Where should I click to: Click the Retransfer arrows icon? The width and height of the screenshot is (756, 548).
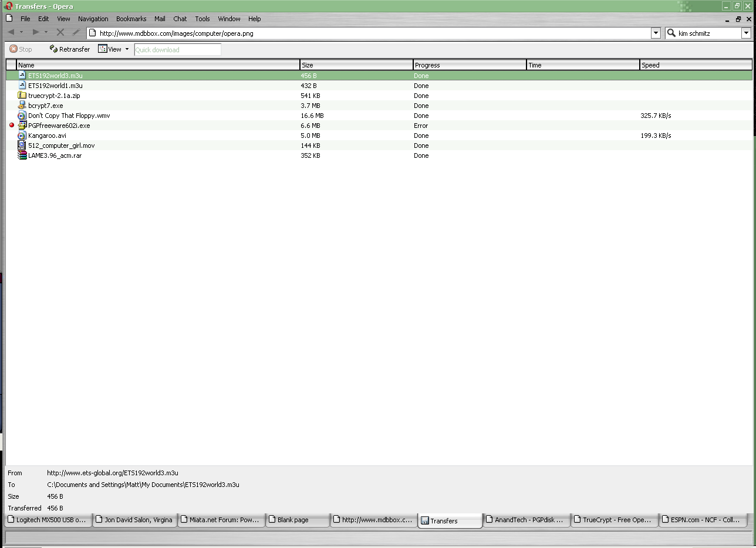[53, 49]
